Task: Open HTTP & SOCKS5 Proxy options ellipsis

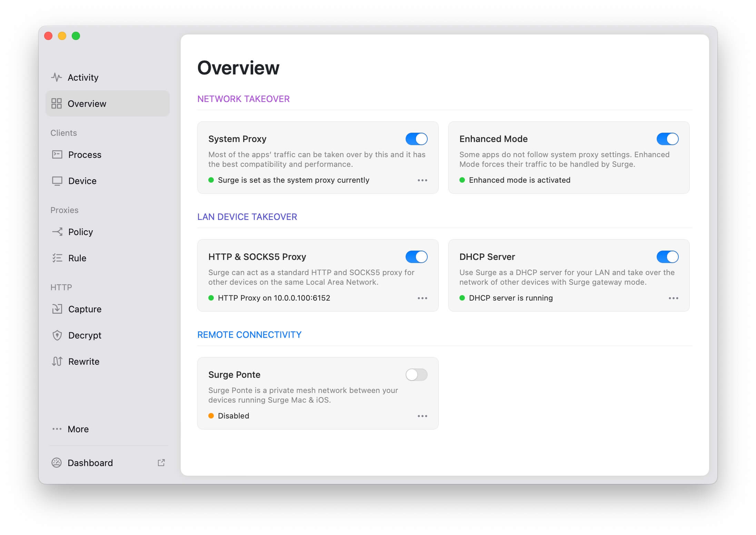Action: [422, 298]
